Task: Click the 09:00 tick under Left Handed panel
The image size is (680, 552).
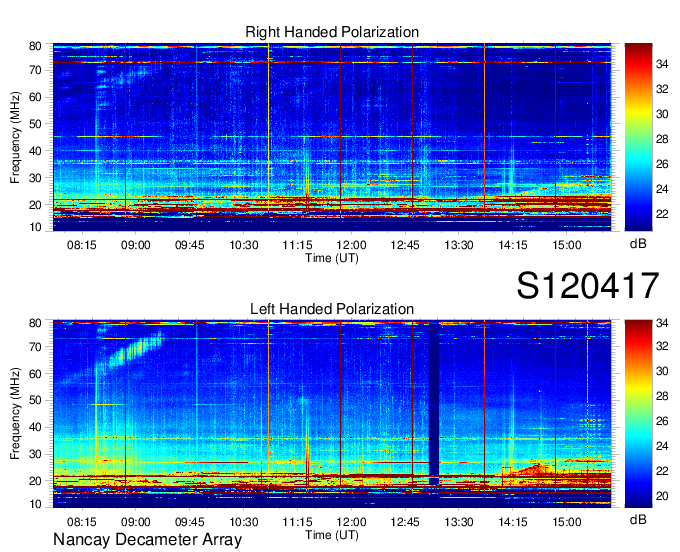Action: 135,522
